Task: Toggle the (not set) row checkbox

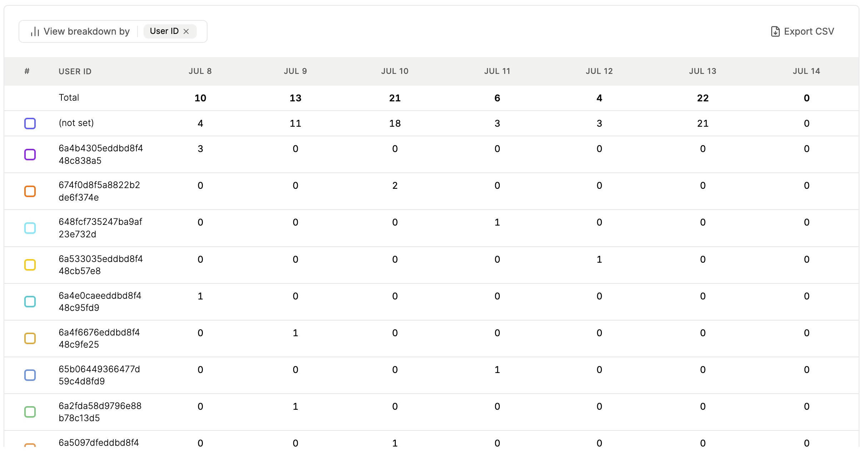Action: [30, 123]
